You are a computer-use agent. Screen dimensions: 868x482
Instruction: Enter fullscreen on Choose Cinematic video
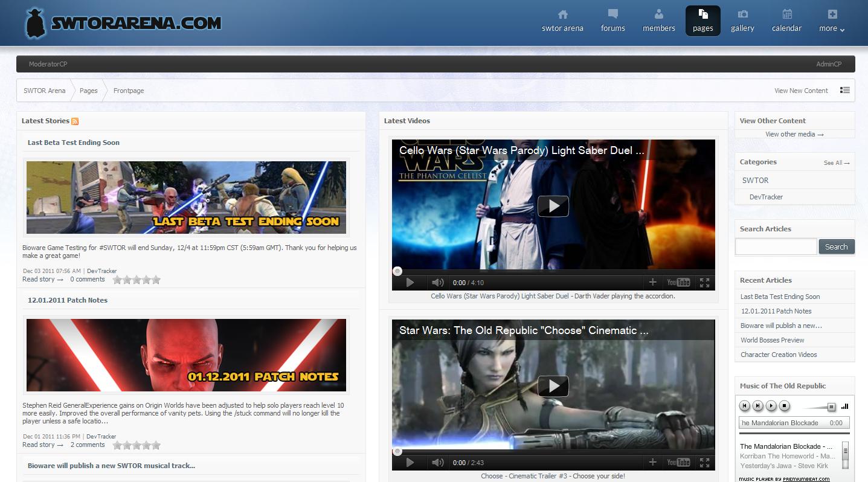point(704,462)
